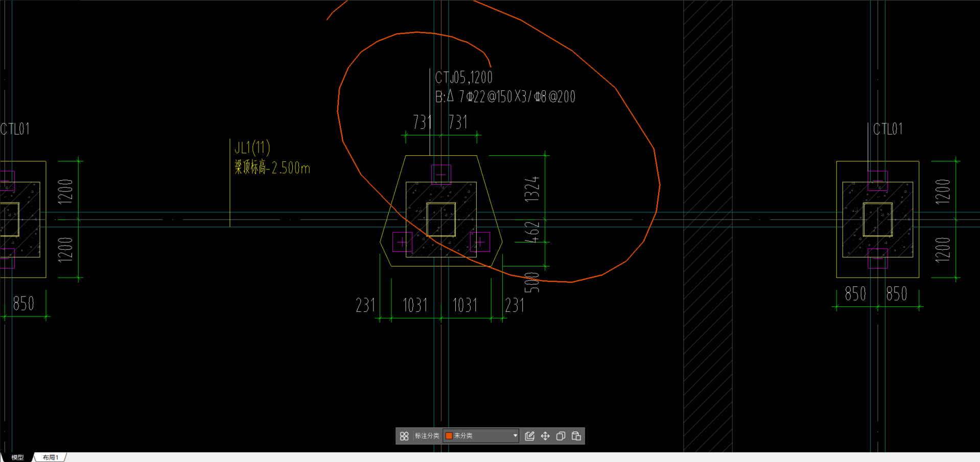Select the 500 vertical dimension text

pos(532,282)
